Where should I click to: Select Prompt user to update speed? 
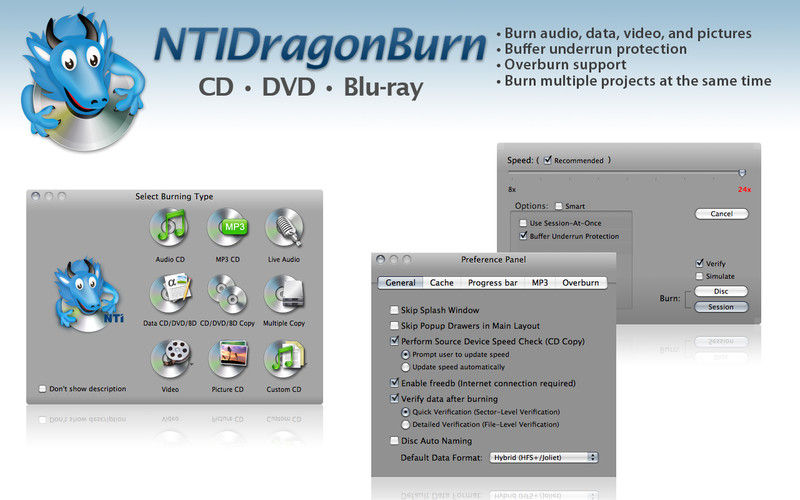click(x=406, y=354)
